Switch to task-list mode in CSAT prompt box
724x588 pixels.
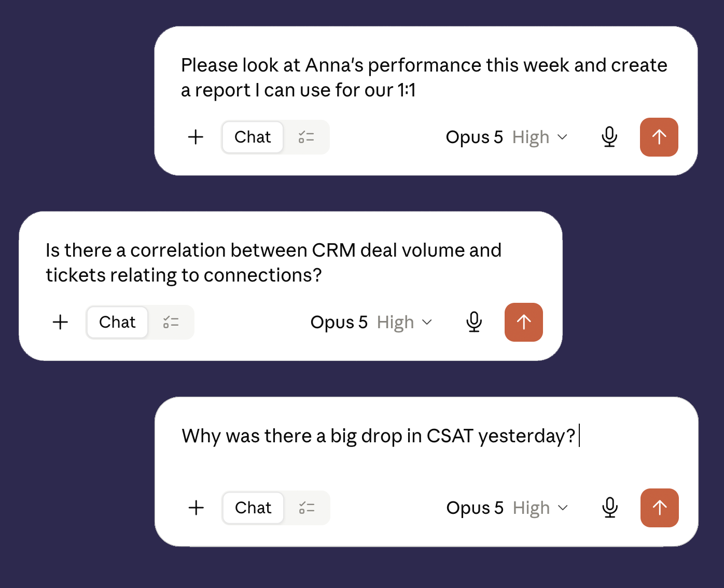coord(307,508)
